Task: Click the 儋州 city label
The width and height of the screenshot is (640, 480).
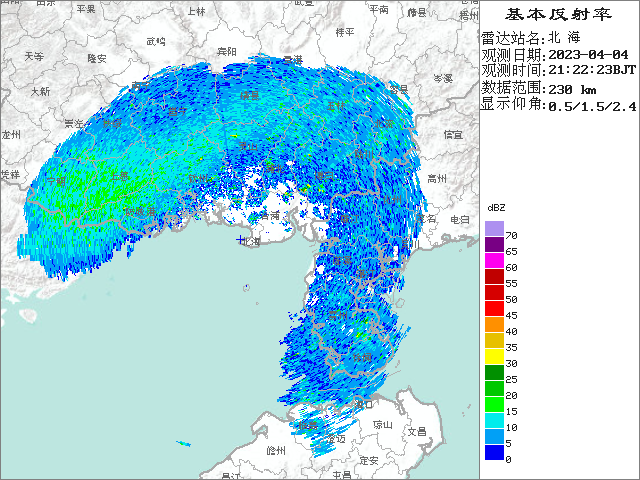Action: coord(276,451)
